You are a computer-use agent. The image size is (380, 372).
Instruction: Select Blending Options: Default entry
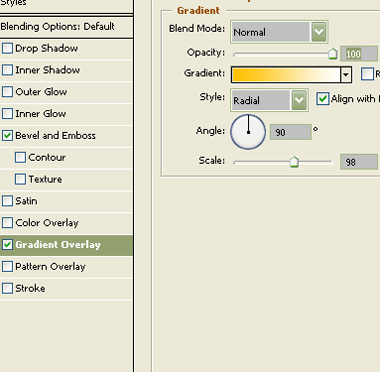(x=66, y=27)
